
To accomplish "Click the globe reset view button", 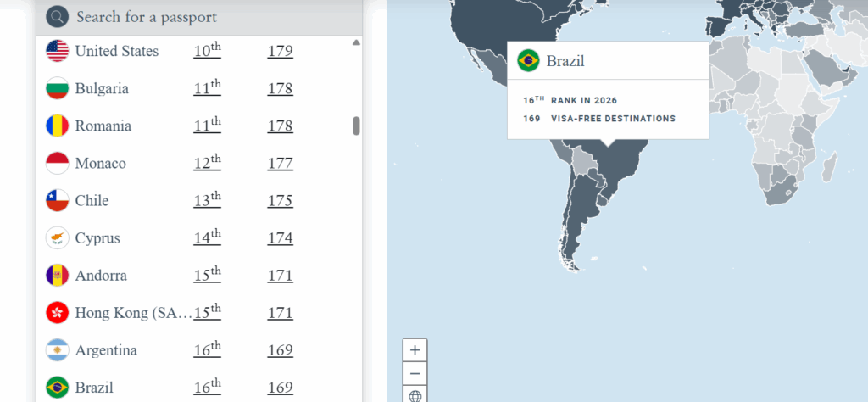I will [x=415, y=395].
